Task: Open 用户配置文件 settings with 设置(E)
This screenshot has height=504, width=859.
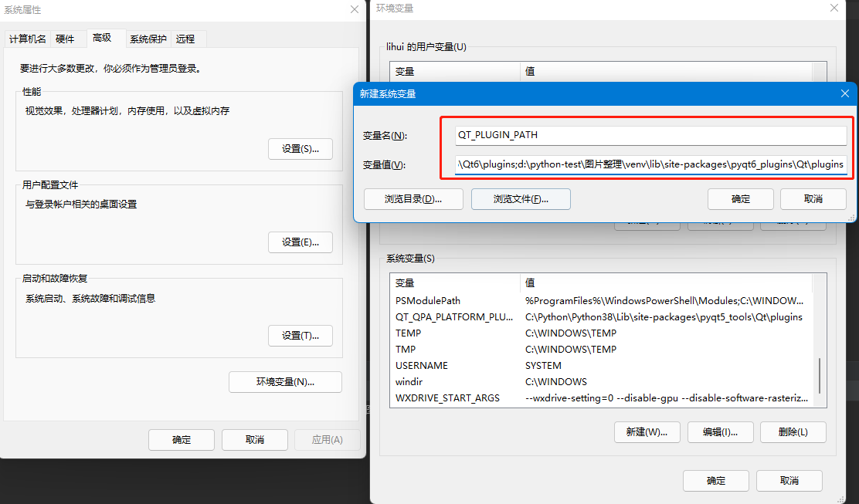Action: tap(300, 242)
